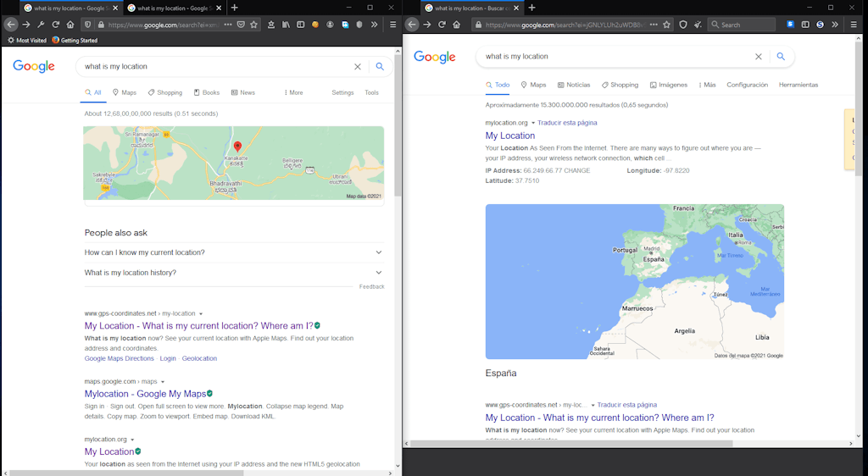The width and height of the screenshot is (868, 476).
Task: Open page actions ellipsis in left URL bar
Action: (x=227, y=25)
